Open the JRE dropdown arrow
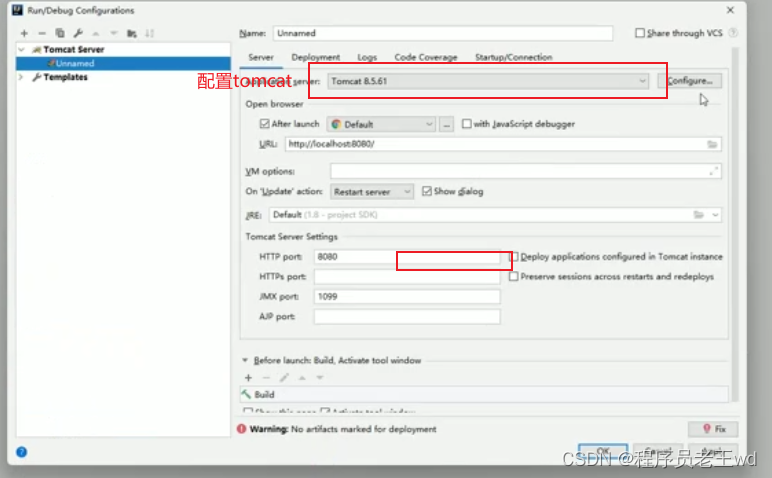 [715, 215]
